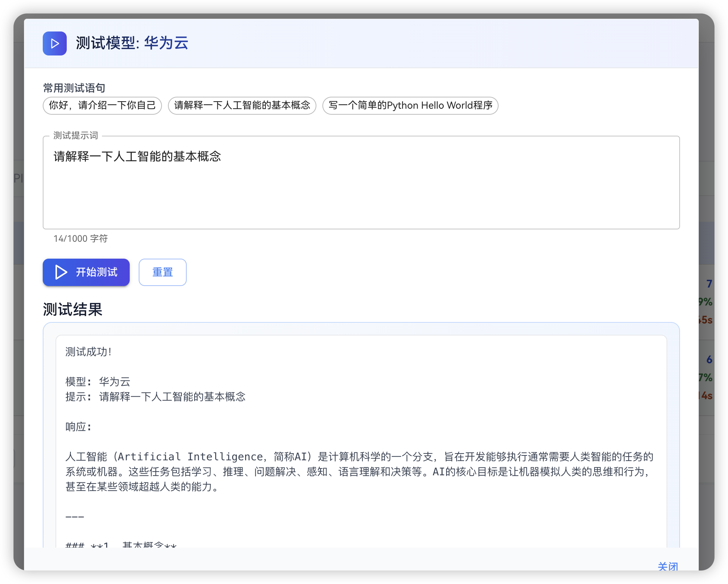
Task: Click the --- separator line in results
Action: 75,517
